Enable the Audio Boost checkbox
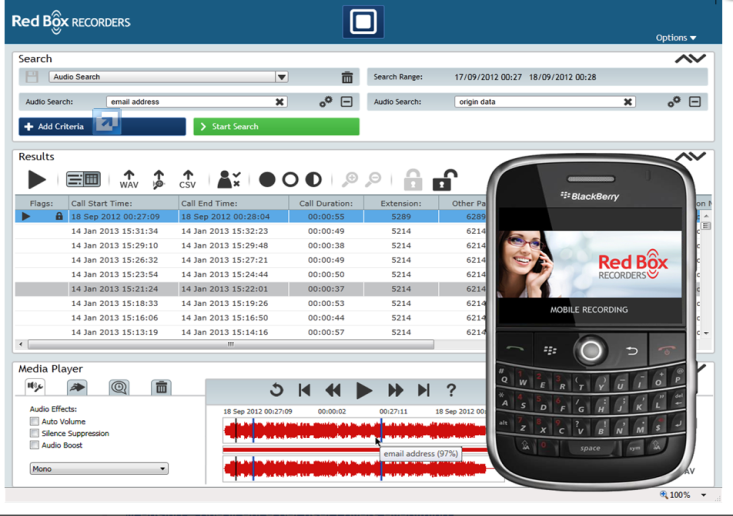The width and height of the screenshot is (733, 516). (x=34, y=445)
